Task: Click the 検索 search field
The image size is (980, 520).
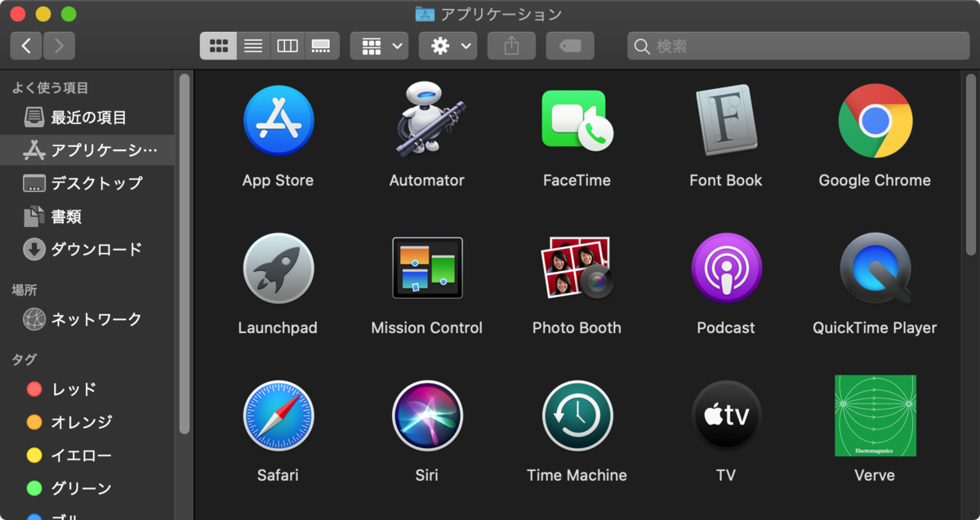Action: [799, 46]
